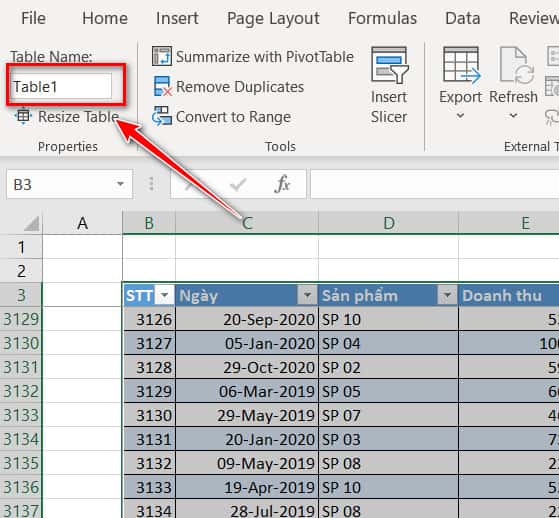Image resolution: width=559 pixels, height=518 pixels.
Task: Switch to the Page Layout tab
Action: 273,19
